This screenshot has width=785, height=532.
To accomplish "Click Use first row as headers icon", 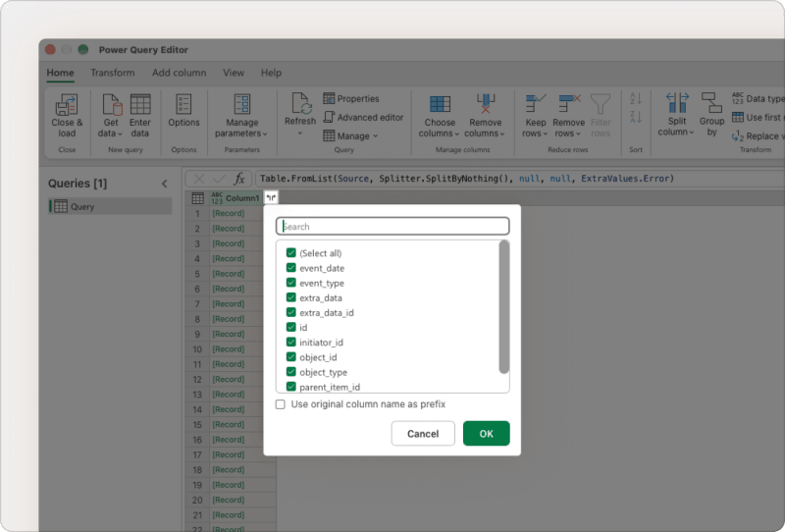I will (x=738, y=117).
